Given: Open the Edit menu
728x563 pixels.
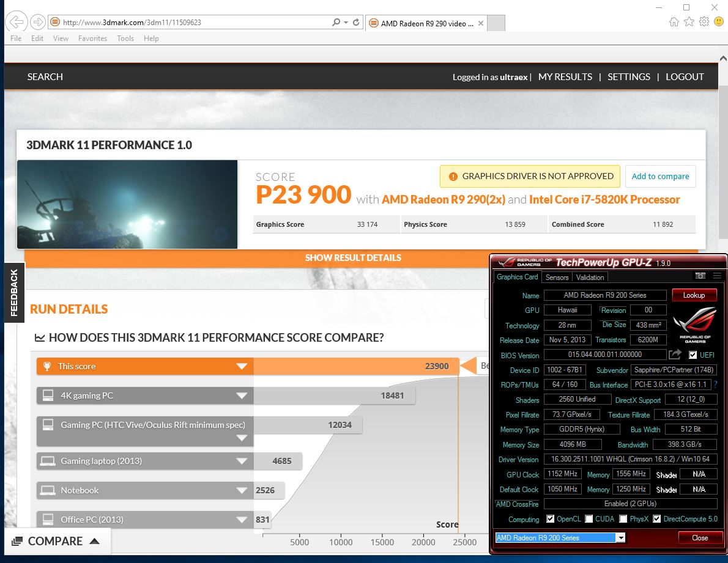Looking at the screenshot, I should (37, 39).
